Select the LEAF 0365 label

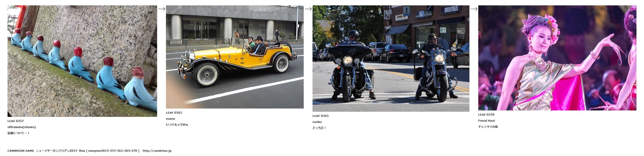pos(320,116)
